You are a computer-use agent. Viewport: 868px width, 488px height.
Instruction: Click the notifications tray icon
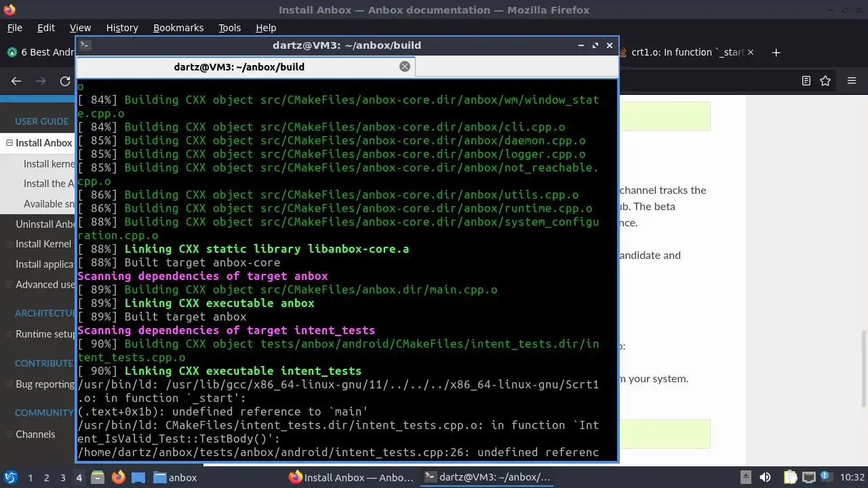coord(827,477)
